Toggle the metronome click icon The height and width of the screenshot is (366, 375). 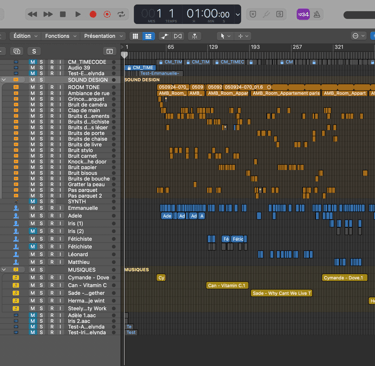317,14
